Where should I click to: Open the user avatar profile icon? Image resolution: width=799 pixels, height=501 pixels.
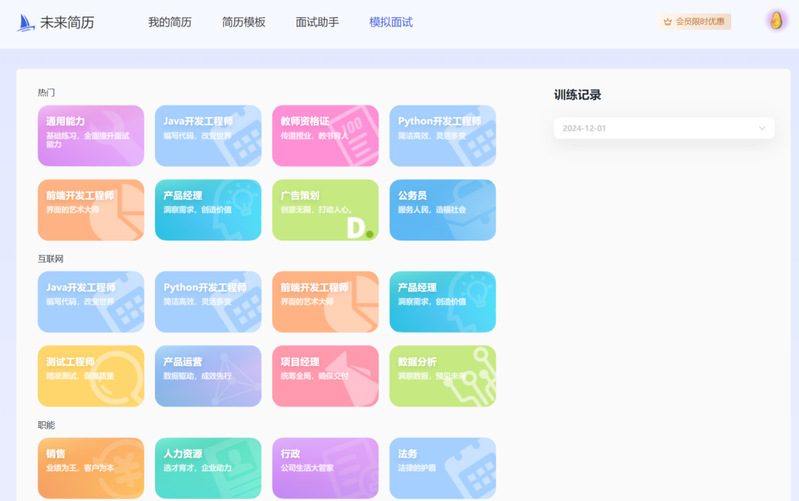click(776, 21)
